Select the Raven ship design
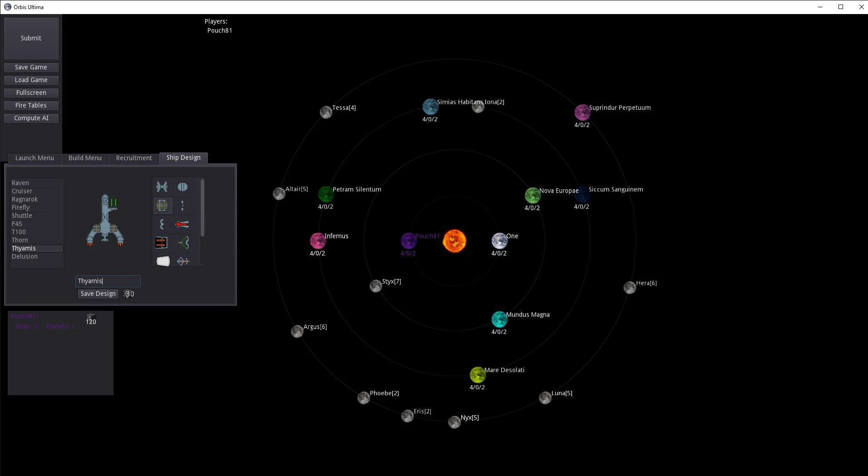This screenshot has width=868, height=476. pos(37,183)
